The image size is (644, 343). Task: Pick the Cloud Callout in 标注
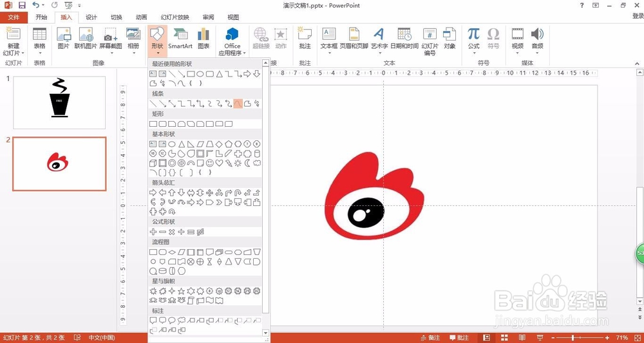182,320
